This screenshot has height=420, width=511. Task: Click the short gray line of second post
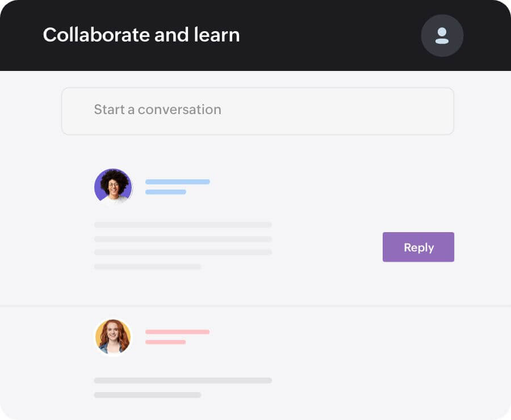pyautogui.click(x=148, y=394)
